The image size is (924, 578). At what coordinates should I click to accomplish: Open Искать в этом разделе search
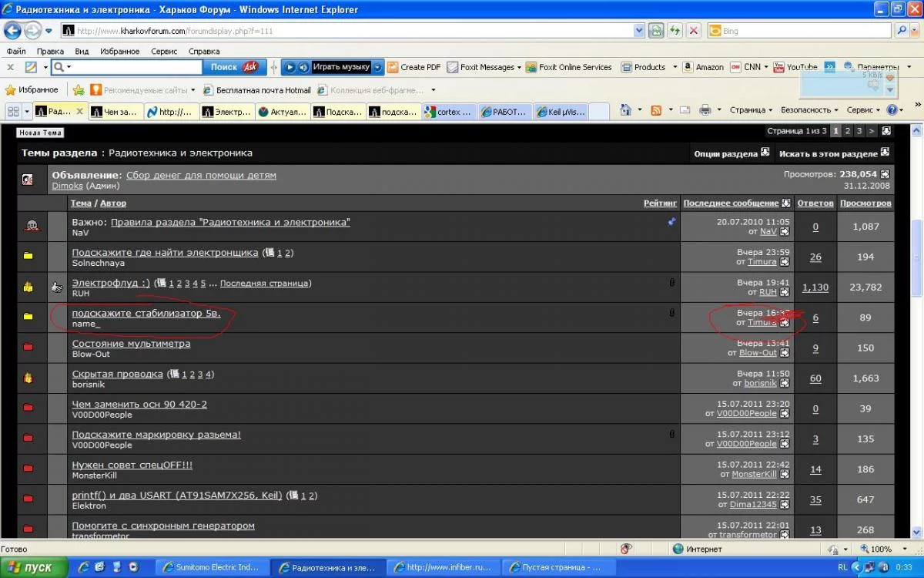click(x=835, y=153)
